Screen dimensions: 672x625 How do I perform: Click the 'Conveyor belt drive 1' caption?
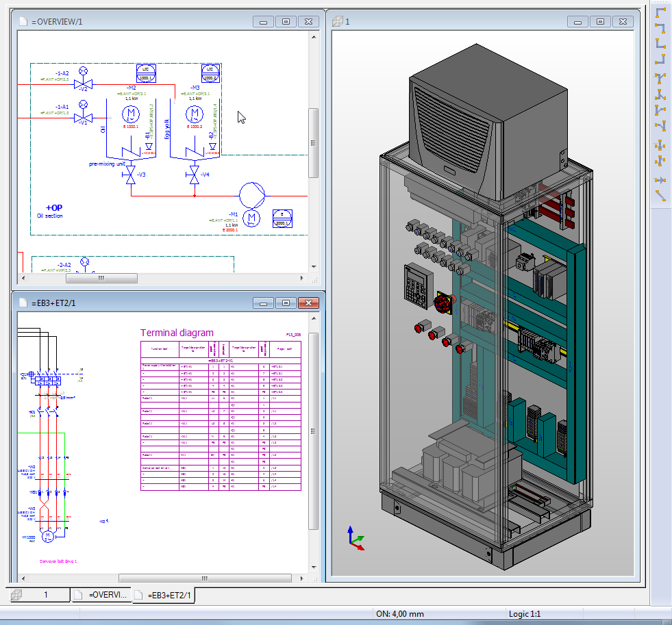pyautogui.click(x=58, y=561)
